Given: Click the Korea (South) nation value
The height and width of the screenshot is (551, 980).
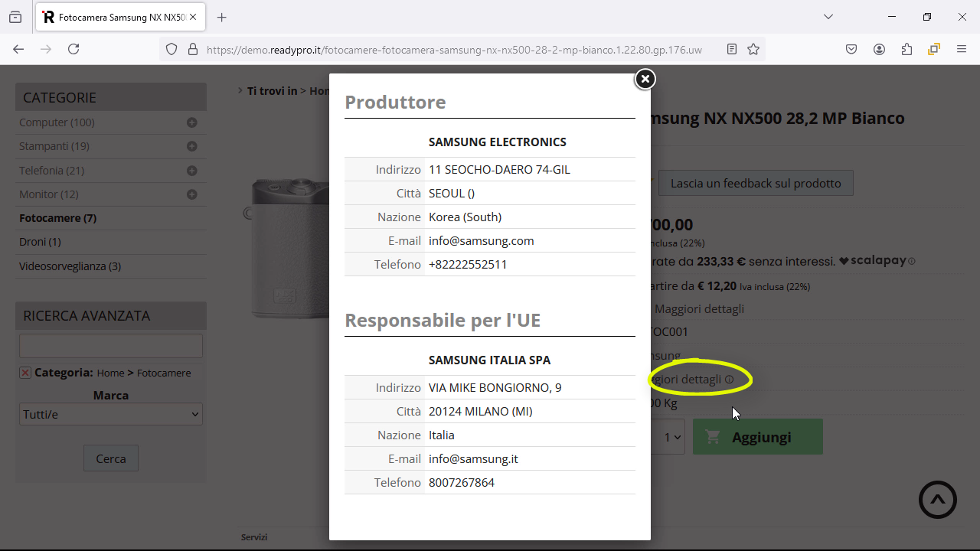Looking at the screenshot, I should (x=465, y=217).
